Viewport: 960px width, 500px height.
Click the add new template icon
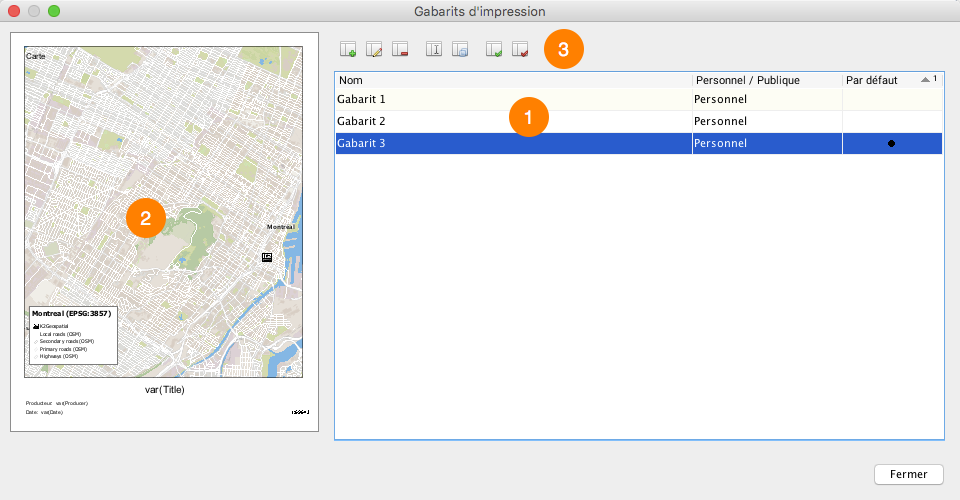pos(348,49)
